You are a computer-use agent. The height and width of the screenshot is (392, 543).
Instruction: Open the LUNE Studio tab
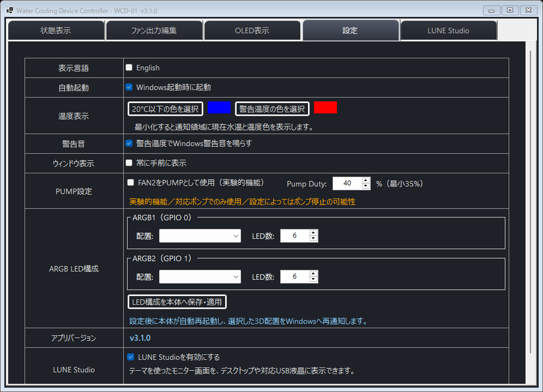click(x=449, y=31)
